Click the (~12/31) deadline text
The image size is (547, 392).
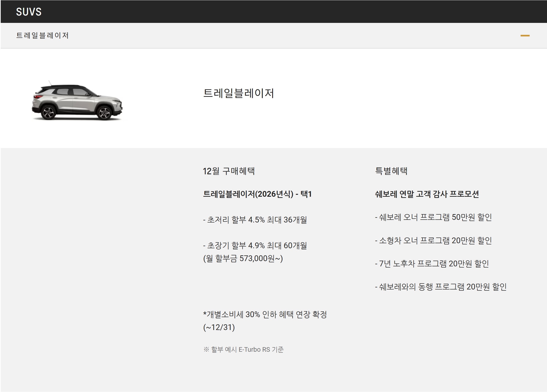(x=219, y=327)
